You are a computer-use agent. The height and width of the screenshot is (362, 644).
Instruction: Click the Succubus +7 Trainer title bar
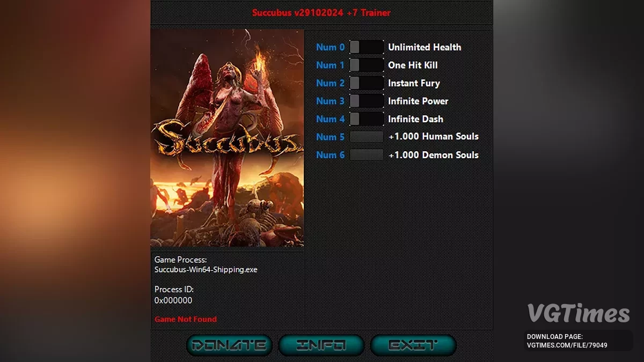pos(321,12)
